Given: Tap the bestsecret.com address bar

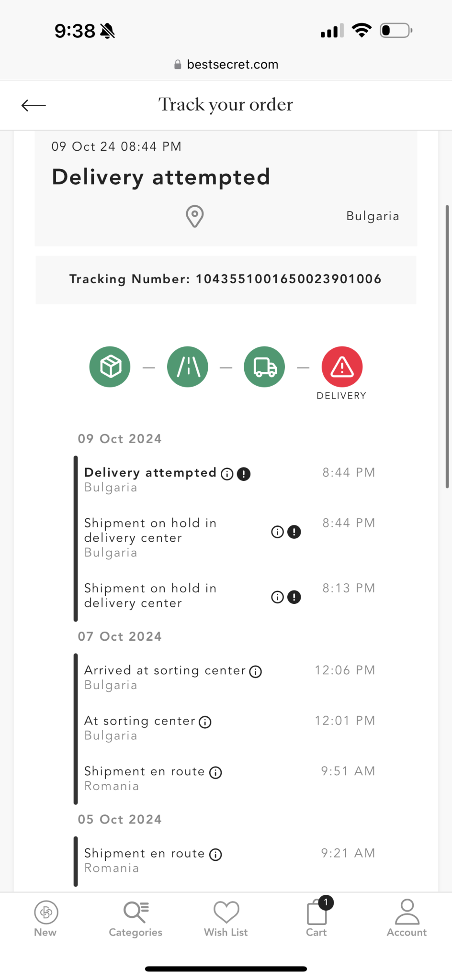Looking at the screenshot, I should click(226, 65).
